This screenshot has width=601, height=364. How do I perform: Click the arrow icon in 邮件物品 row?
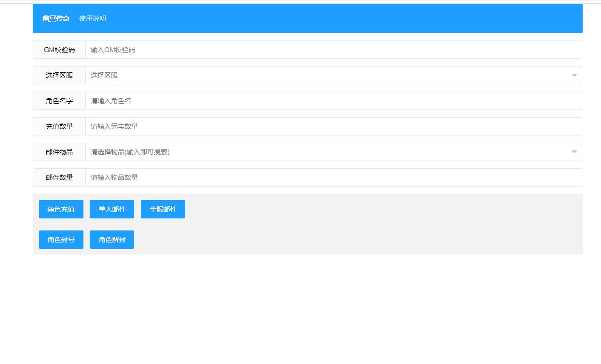574,152
